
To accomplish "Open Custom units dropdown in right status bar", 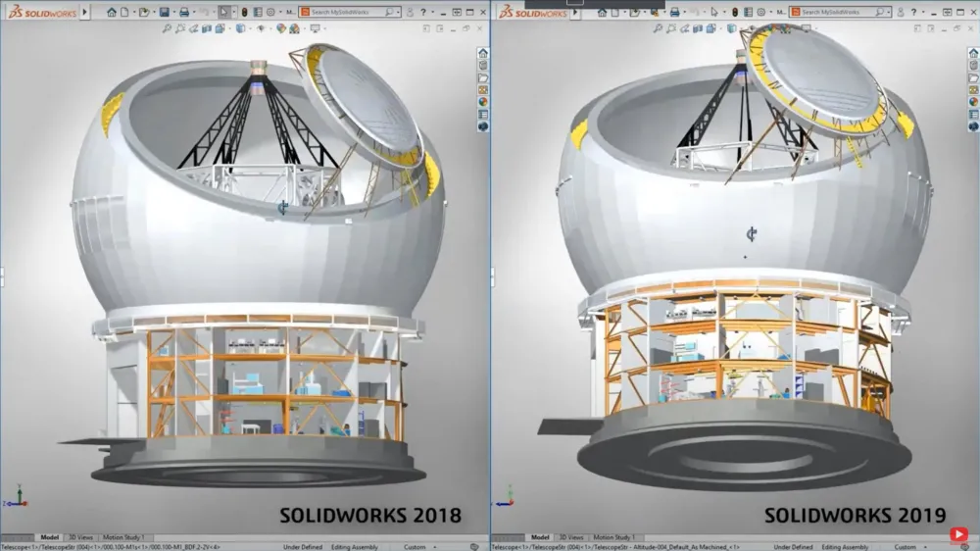I will 926,547.
